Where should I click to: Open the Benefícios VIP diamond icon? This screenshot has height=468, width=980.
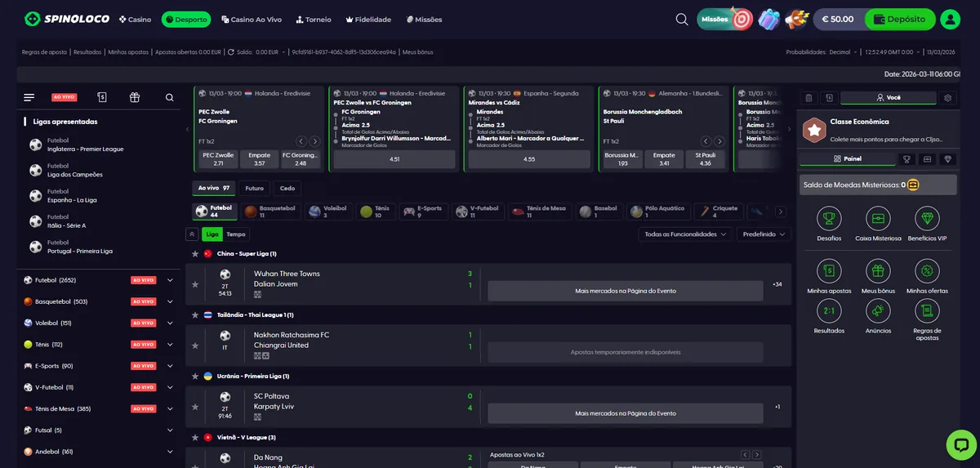(x=927, y=218)
